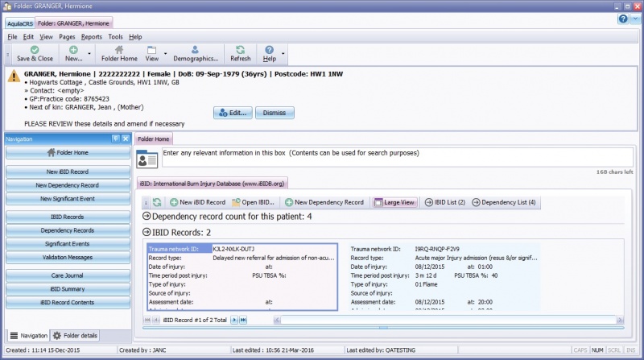Click the Edit patient details button
The height and width of the screenshot is (360, 644).
pos(233,113)
